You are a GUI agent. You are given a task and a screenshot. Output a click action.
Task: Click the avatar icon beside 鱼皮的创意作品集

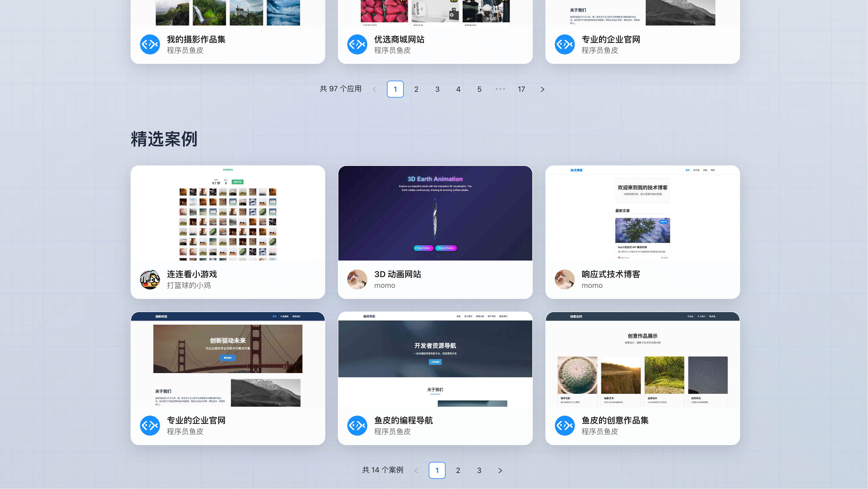tap(564, 426)
